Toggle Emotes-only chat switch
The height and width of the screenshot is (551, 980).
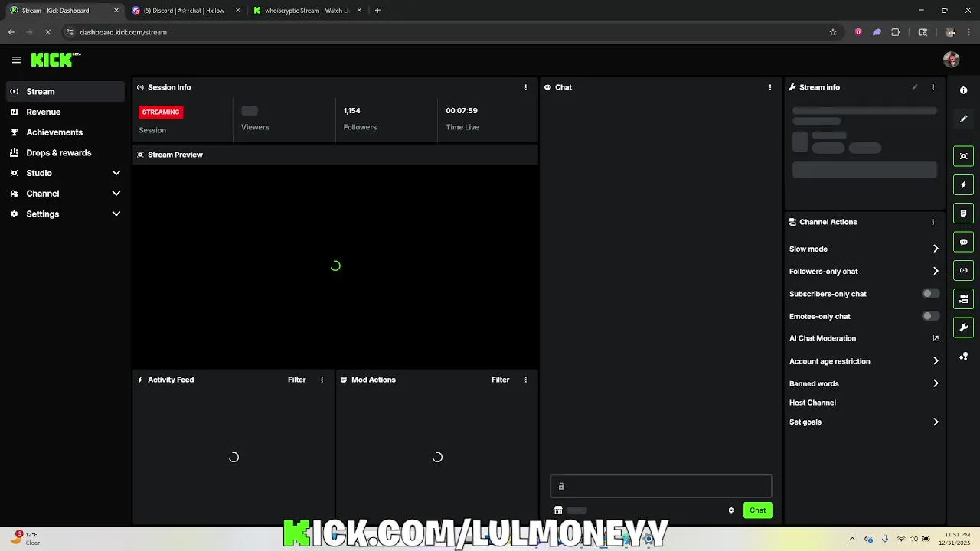coord(930,316)
